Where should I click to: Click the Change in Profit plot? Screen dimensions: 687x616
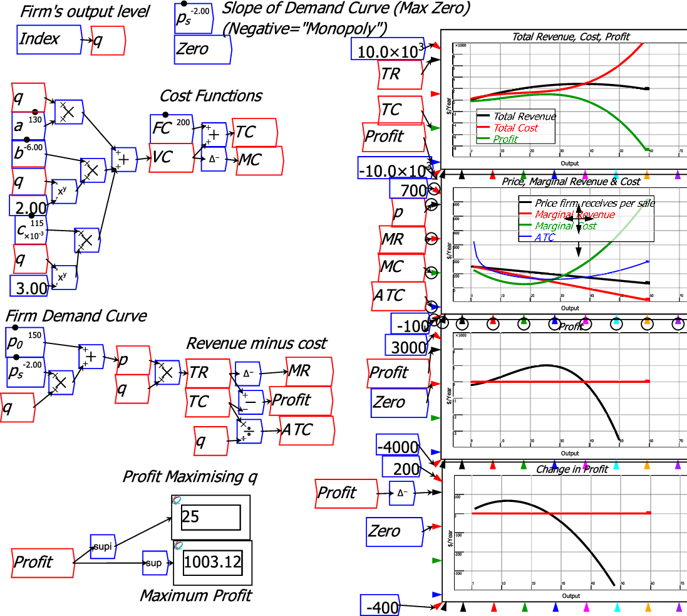[x=566, y=532]
